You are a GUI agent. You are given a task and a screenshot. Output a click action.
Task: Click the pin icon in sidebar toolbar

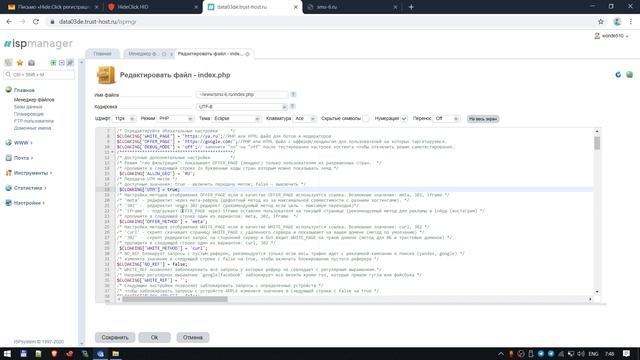70,62
